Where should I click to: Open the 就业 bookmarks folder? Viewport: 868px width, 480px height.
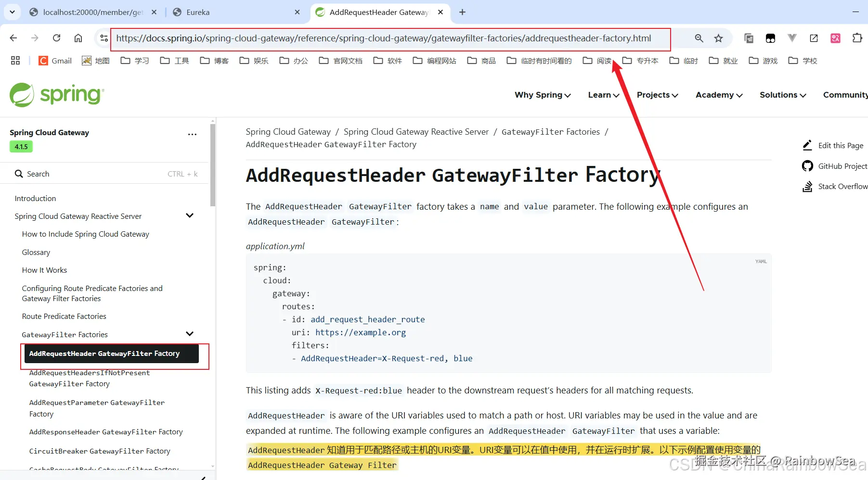coord(724,61)
